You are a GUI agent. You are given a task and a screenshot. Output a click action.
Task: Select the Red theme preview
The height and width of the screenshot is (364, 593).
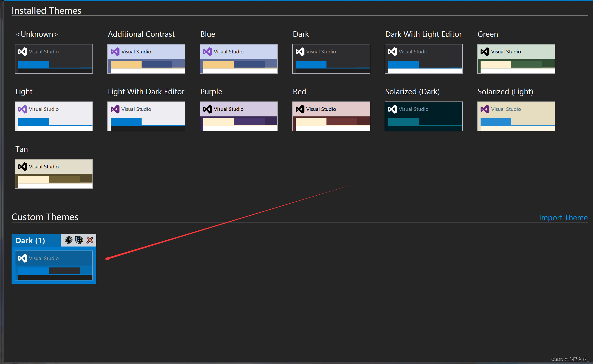[331, 116]
